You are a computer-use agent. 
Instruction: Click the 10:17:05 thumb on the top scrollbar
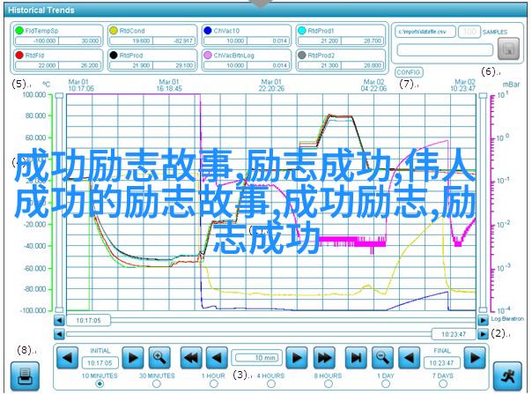[x=88, y=320]
